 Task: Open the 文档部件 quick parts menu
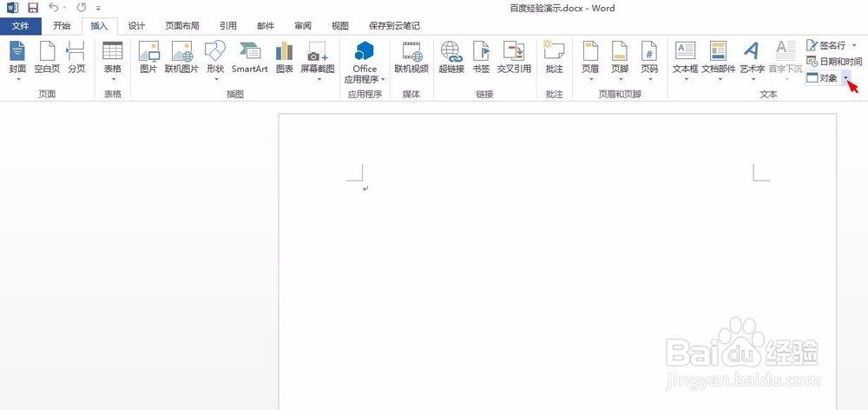719,61
